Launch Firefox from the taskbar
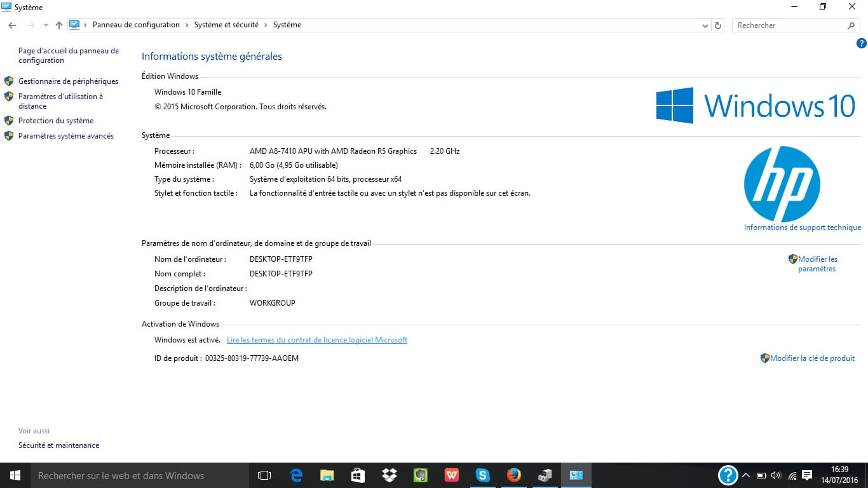 click(514, 475)
